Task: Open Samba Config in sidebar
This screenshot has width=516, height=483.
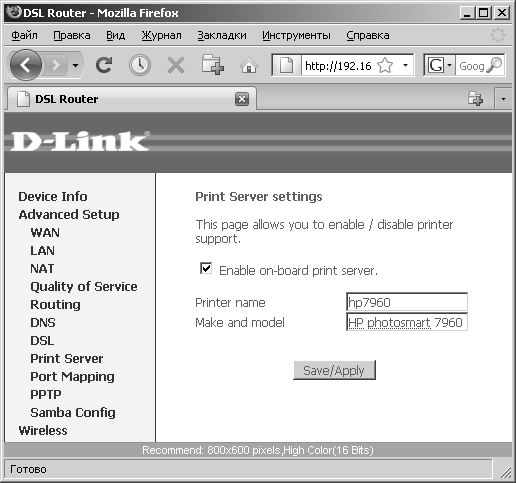Action: pyautogui.click(x=73, y=413)
